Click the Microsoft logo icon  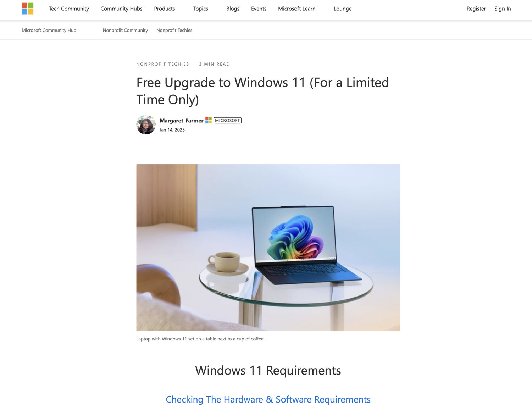27,9
